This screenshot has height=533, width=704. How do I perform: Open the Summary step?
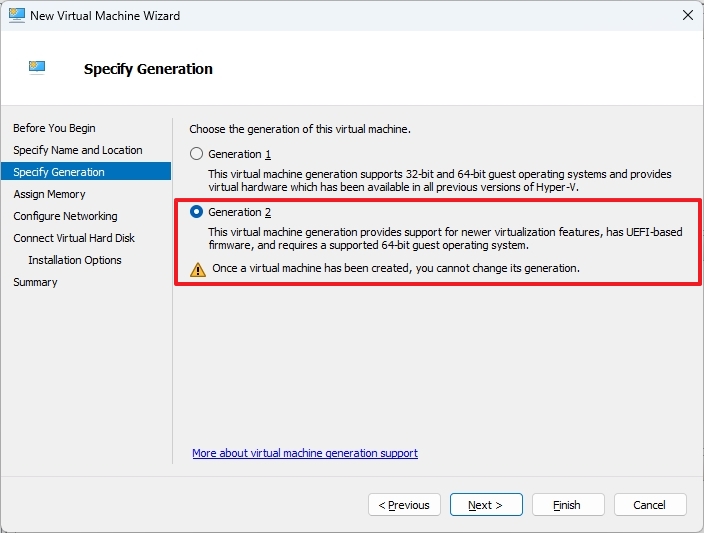35,282
